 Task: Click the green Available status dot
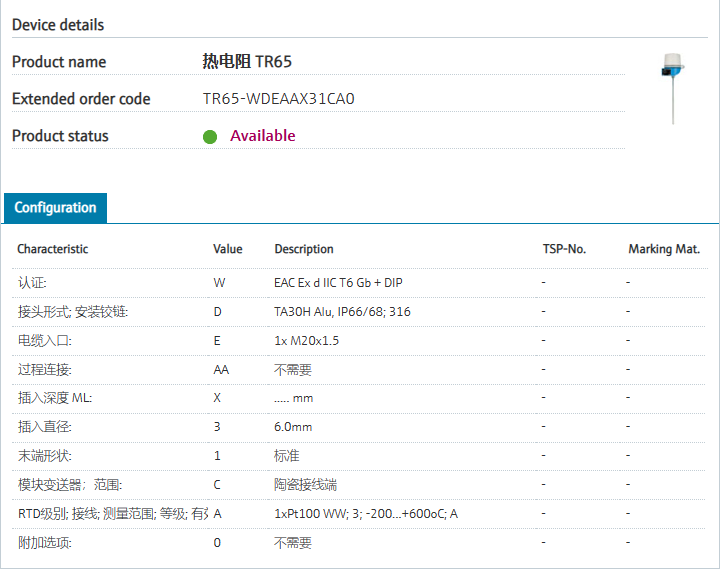click(210, 137)
